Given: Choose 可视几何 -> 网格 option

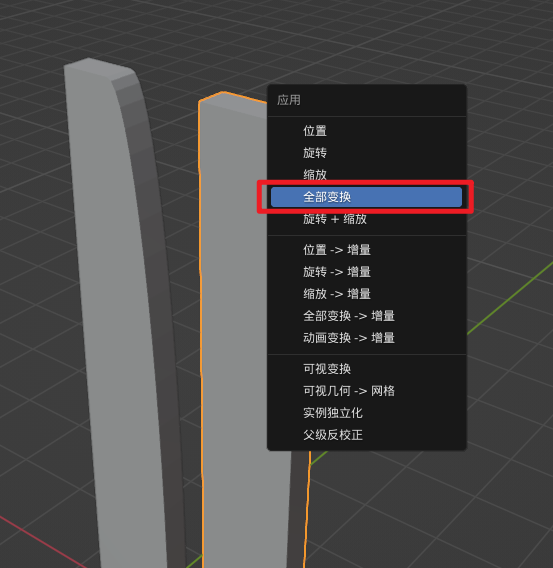Looking at the screenshot, I should [366, 391].
